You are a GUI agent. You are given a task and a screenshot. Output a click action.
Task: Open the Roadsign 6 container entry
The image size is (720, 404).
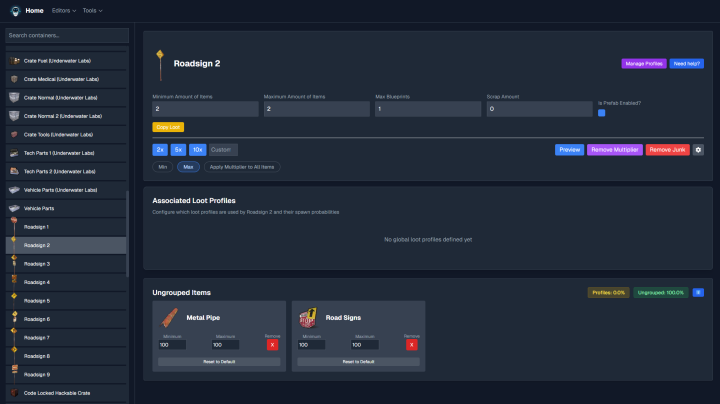pos(66,319)
